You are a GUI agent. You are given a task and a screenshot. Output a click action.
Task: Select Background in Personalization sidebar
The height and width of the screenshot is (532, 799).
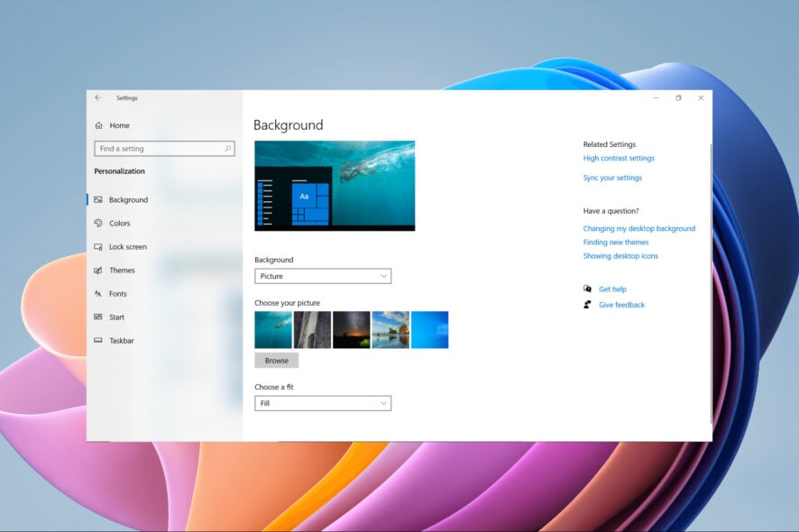coord(128,200)
